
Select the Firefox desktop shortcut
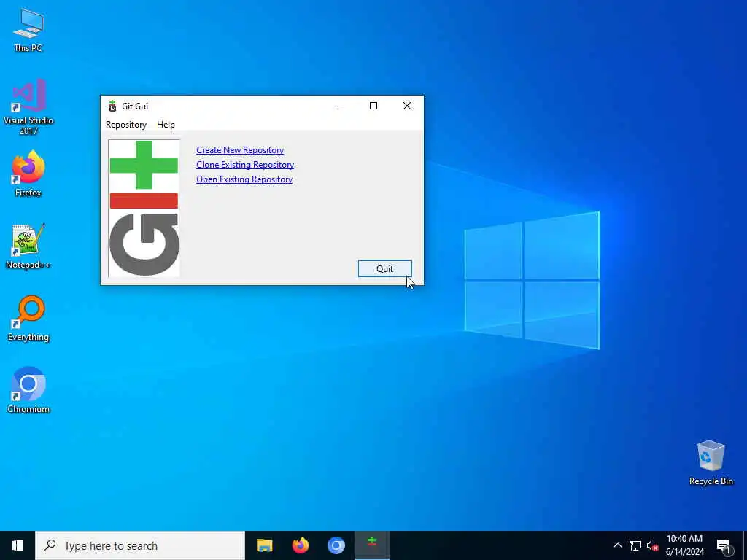pos(28,174)
